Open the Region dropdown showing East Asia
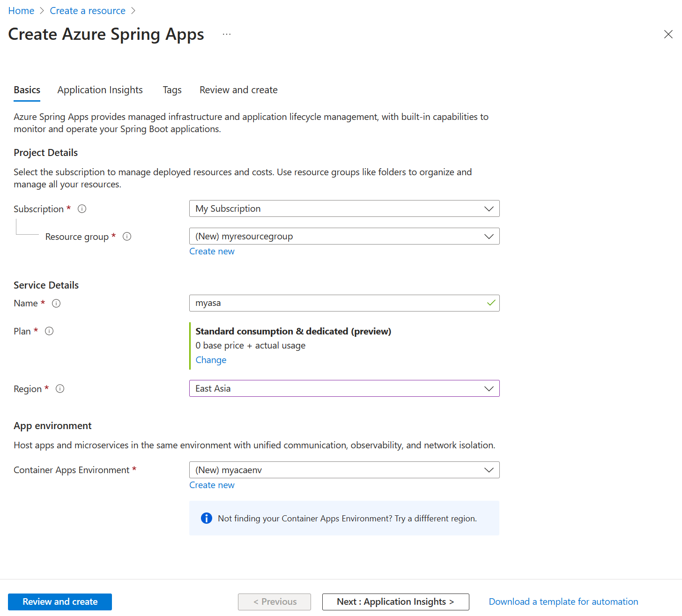This screenshot has height=616, width=682. point(344,388)
